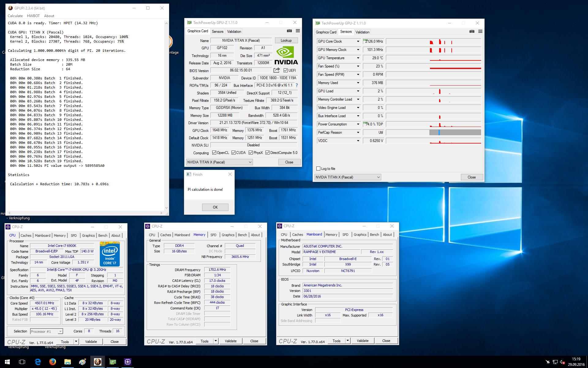
Task: Click the volume icon in system tray
Action: click(x=562, y=362)
